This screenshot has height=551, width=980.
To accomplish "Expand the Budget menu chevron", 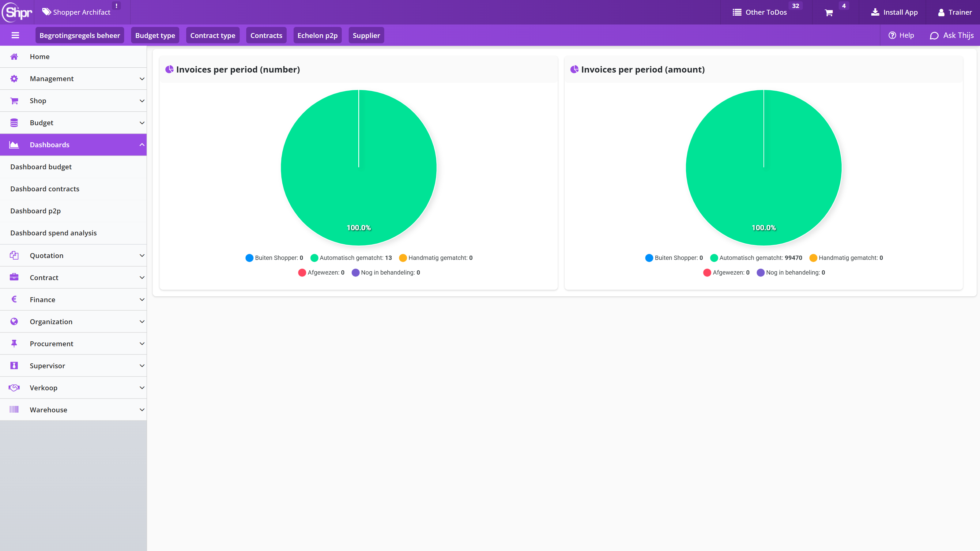I will (142, 123).
